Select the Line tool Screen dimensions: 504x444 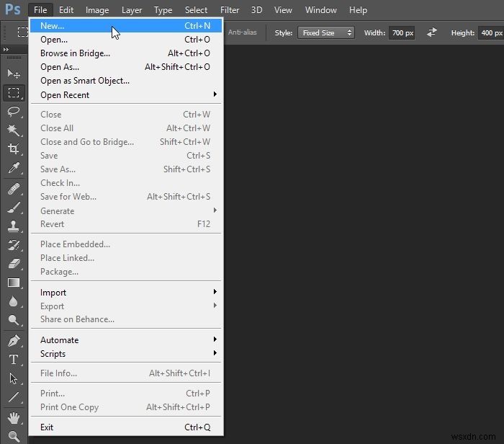14,397
